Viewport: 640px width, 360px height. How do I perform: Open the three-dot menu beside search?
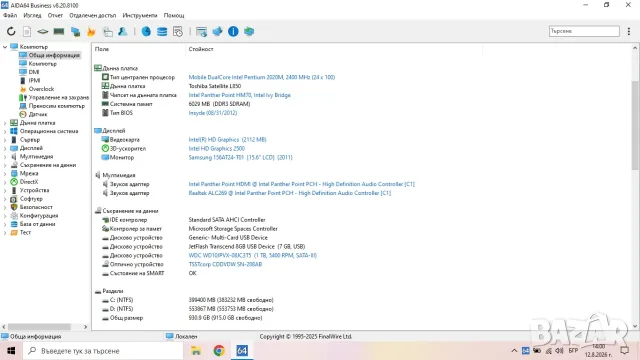pyautogui.click(x=629, y=31)
